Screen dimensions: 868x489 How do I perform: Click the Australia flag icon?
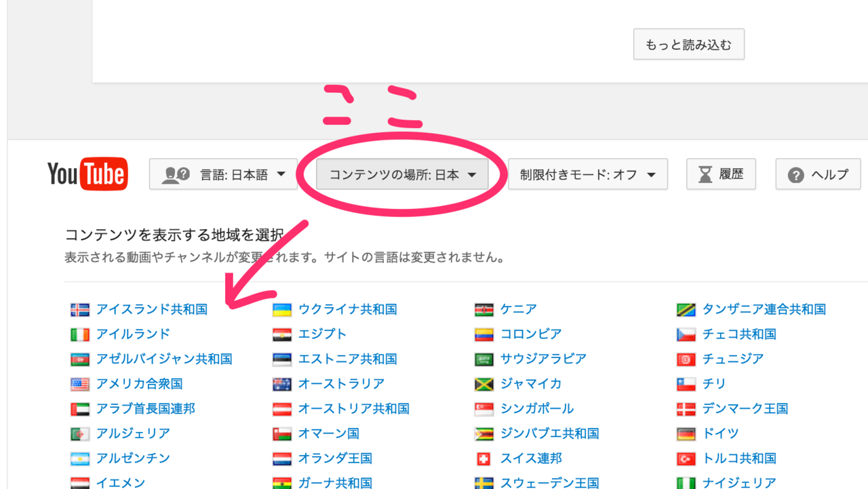282,385
